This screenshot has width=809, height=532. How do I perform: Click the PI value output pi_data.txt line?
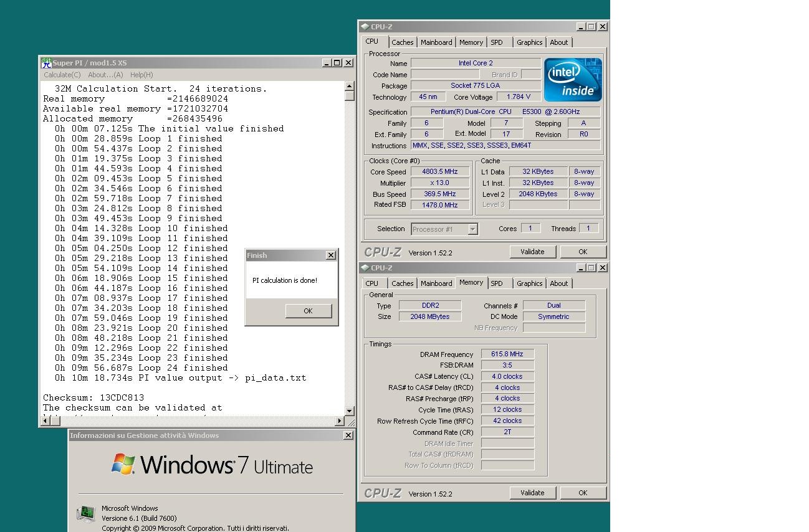click(180, 378)
